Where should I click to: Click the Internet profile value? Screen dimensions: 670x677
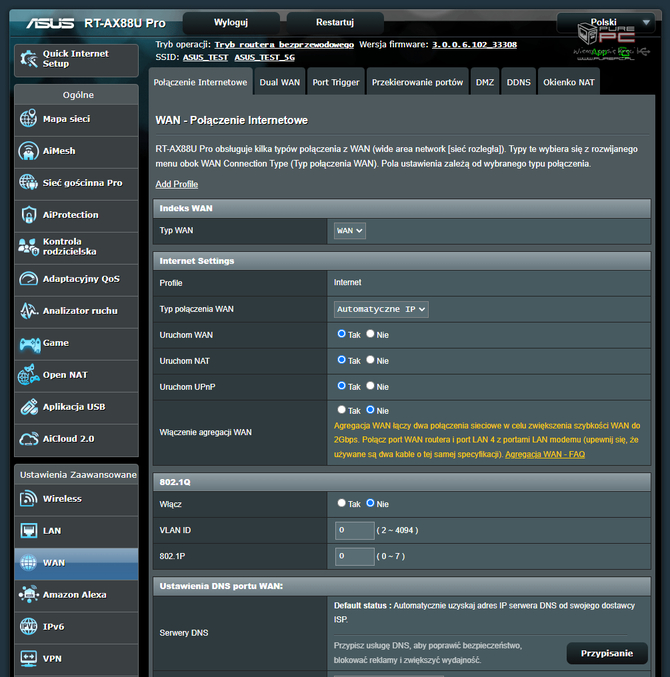click(x=348, y=282)
